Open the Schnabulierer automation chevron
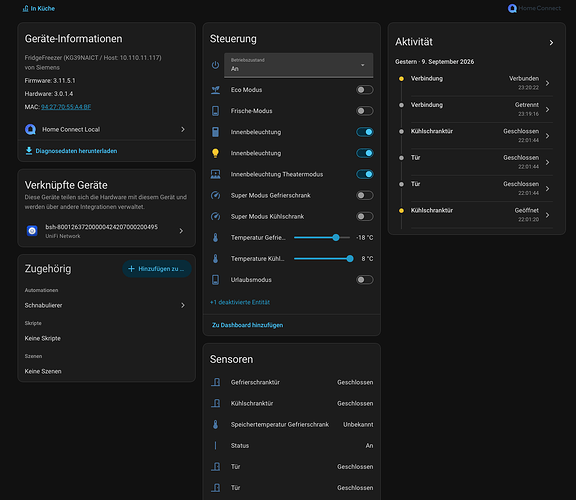The width and height of the screenshot is (576, 500). pos(183,305)
